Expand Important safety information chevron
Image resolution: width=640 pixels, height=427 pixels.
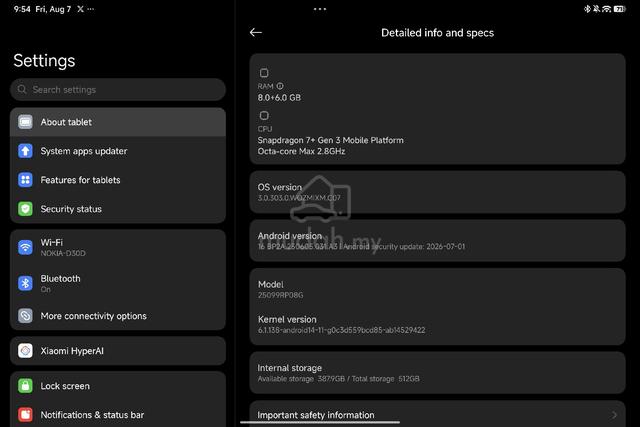(614, 415)
